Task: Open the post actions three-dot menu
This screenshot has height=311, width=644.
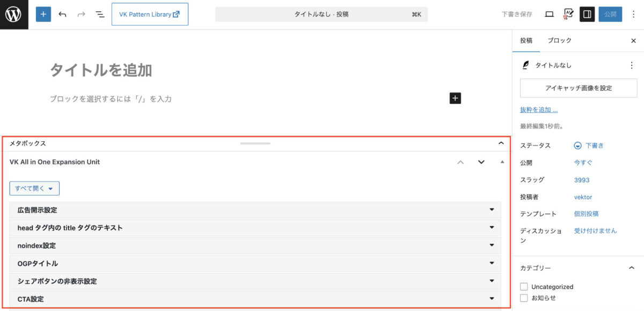Action: [x=631, y=65]
